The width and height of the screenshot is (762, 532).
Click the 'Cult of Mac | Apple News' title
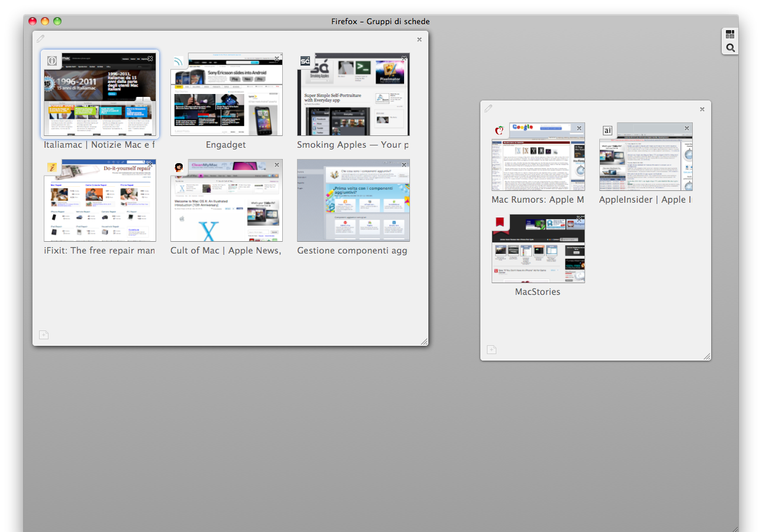click(226, 251)
